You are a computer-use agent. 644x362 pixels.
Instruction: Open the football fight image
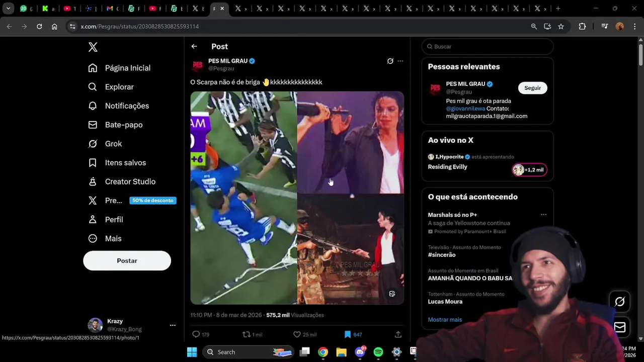(244, 198)
